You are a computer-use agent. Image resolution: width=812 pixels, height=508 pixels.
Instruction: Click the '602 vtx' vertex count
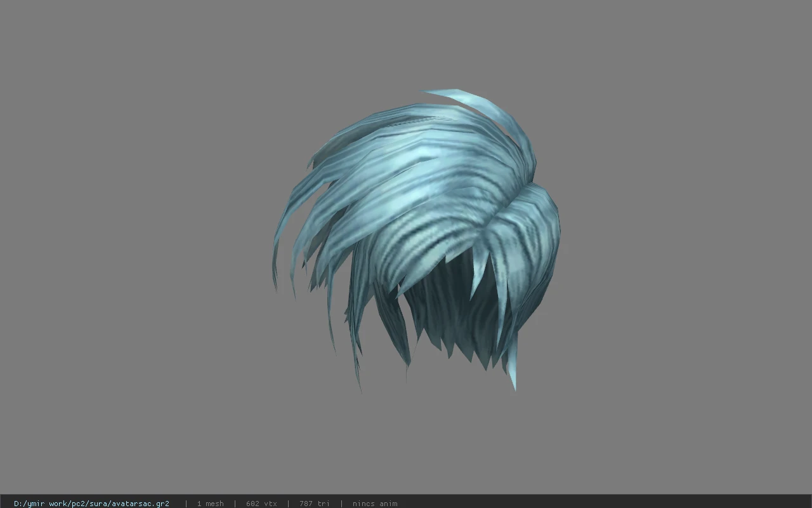[261, 504]
